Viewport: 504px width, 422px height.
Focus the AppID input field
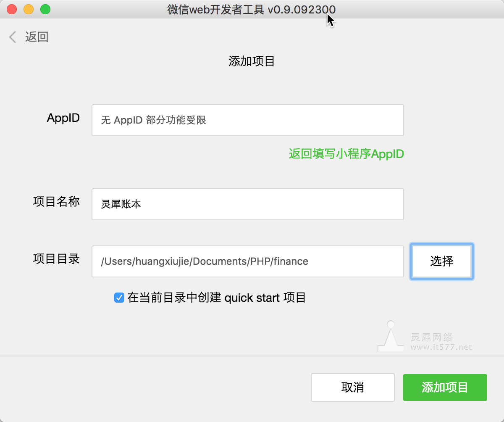247,120
